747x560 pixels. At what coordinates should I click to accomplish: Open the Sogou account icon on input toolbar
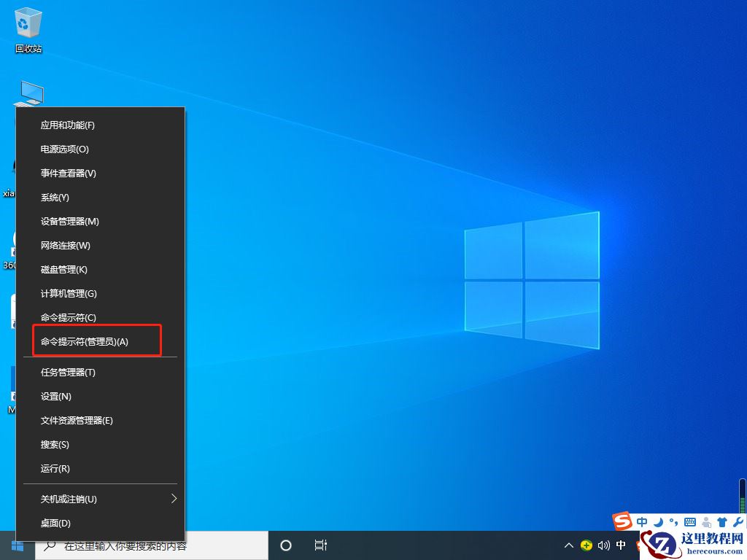coord(705,521)
